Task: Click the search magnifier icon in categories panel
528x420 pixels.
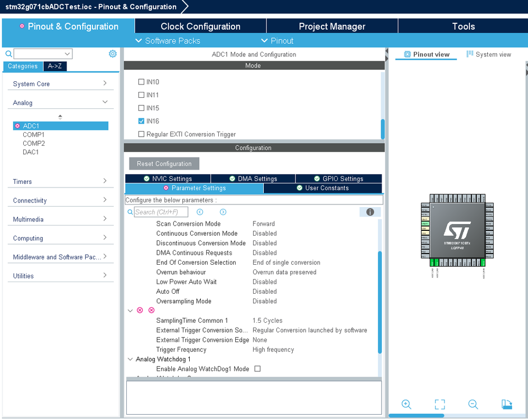Action: click(9, 54)
